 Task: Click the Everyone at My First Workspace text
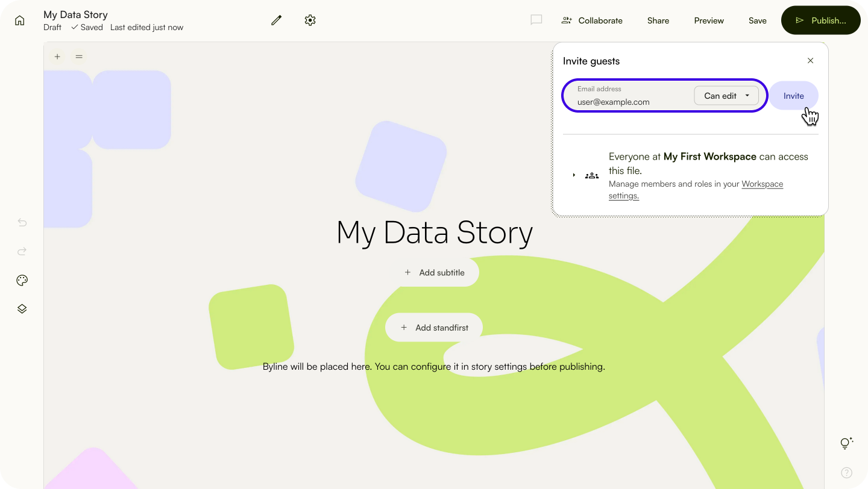[708, 163]
